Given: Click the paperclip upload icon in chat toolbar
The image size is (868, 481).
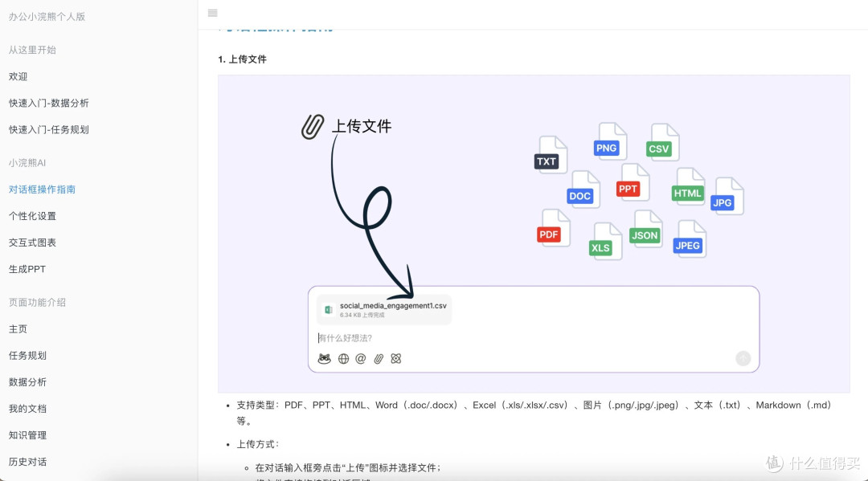Looking at the screenshot, I should pyautogui.click(x=379, y=359).
